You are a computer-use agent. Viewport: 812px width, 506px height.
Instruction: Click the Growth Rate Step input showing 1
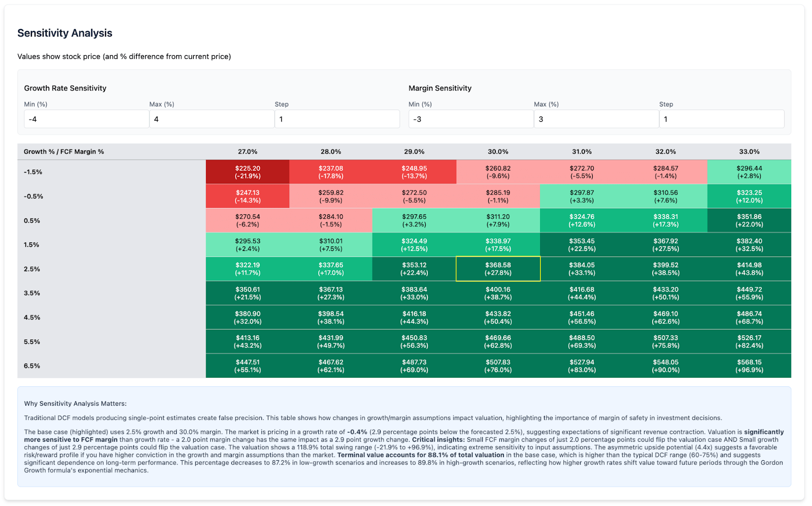click(x=337, y=119)
